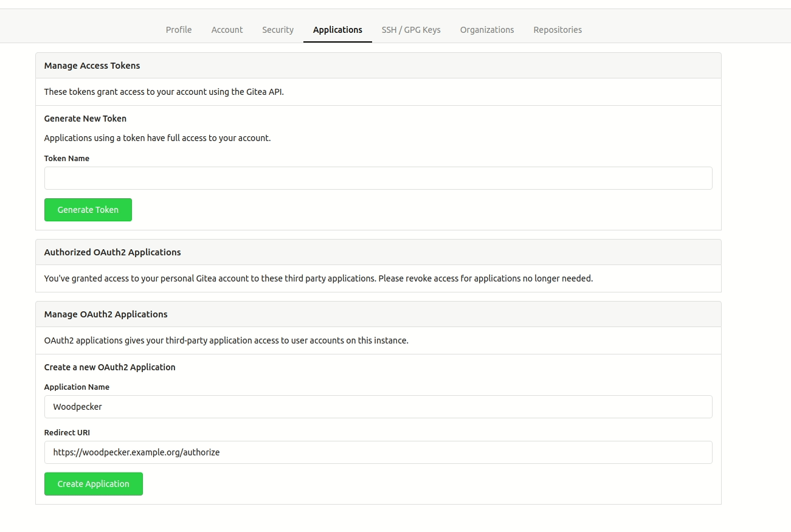791x532 pixels.
Task: Open the Account settings tab
Action: click(227, 29)
